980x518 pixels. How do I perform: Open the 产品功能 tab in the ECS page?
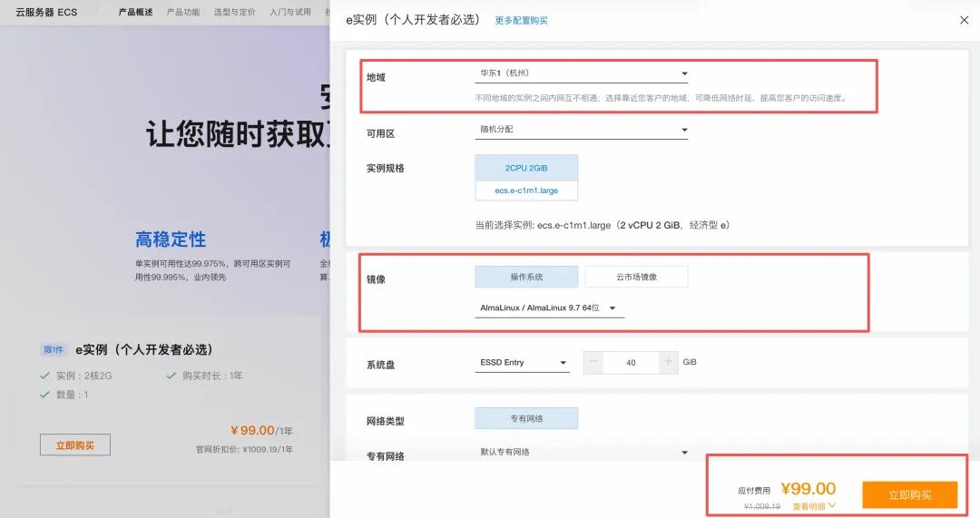point(183,12)
